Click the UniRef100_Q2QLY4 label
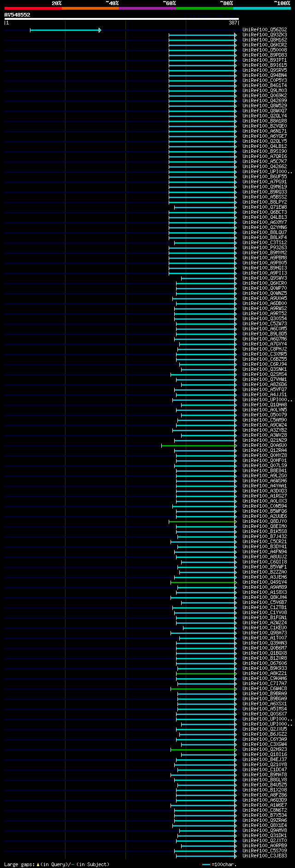The width and height of the screenshot is (295, 868). 265,116
